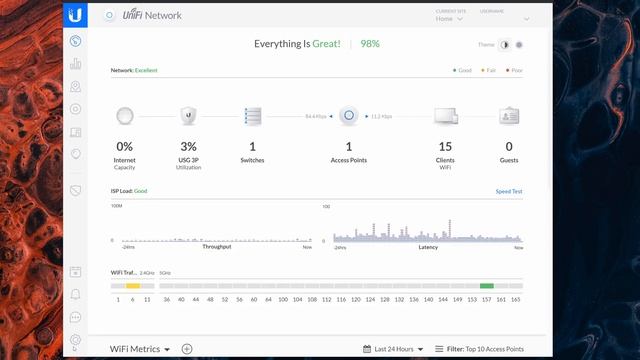
Task: Open the Clients page in sidebar
Action: click(x=75, y=132)
